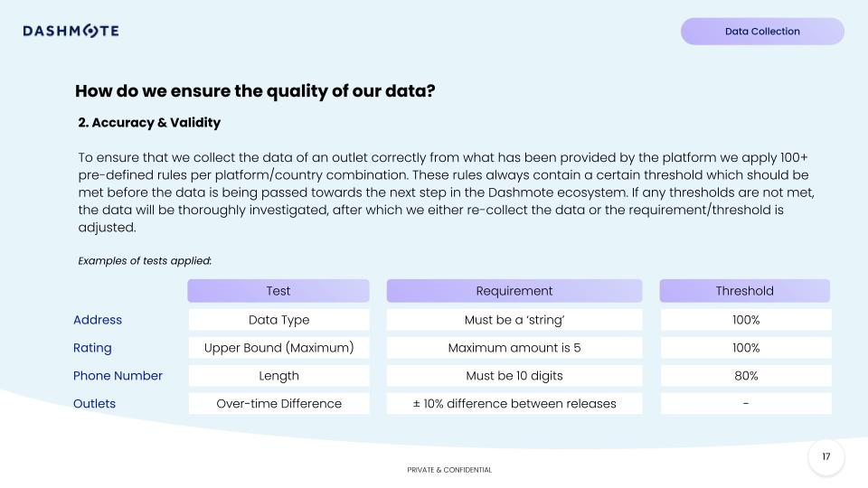Screen dimensions: 868x488
Task: Click the Over-time Difference cell
Action: pos(278,404)
